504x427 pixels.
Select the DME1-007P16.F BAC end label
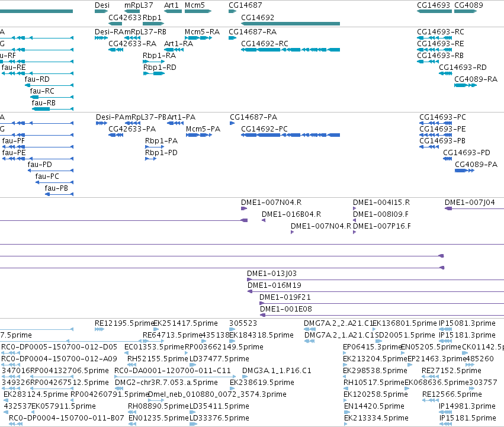pos(382,226)
